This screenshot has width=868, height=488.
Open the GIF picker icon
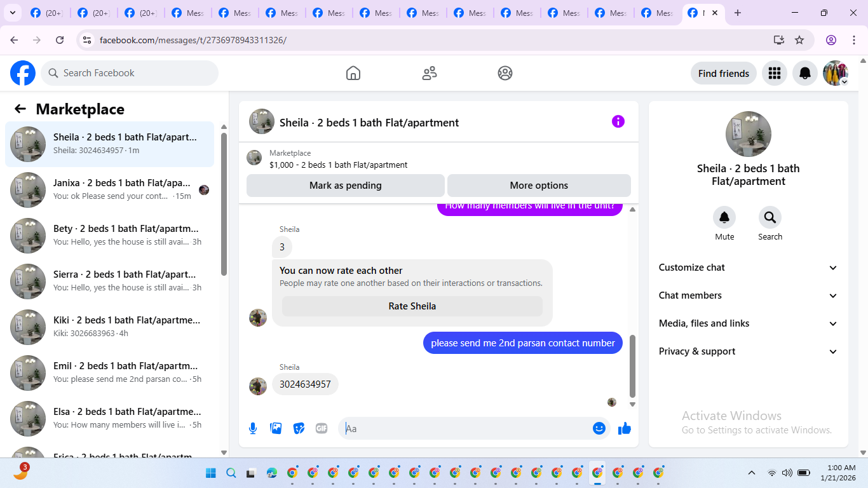[322, 428]
